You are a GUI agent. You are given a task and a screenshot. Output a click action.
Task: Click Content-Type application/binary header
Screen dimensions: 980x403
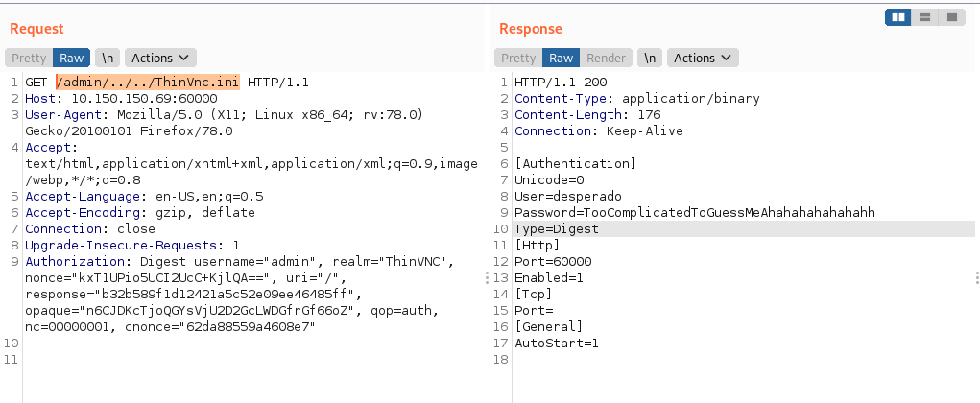point(637,98)
